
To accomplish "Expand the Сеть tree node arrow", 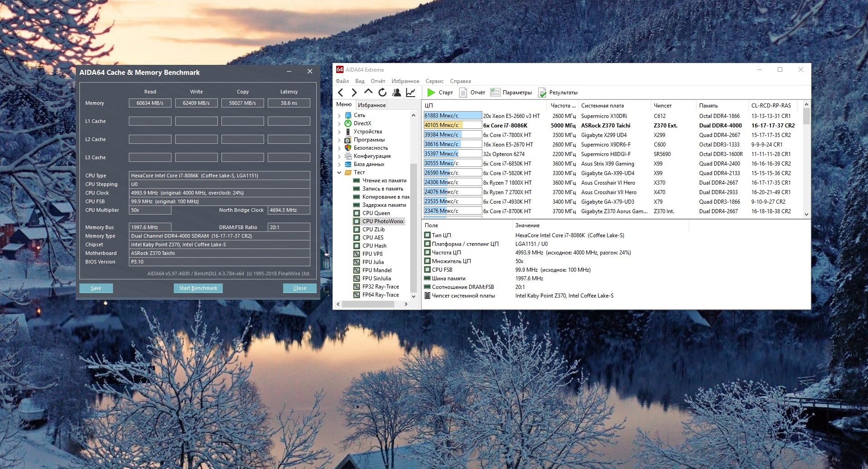I will (x=339, y=115).
